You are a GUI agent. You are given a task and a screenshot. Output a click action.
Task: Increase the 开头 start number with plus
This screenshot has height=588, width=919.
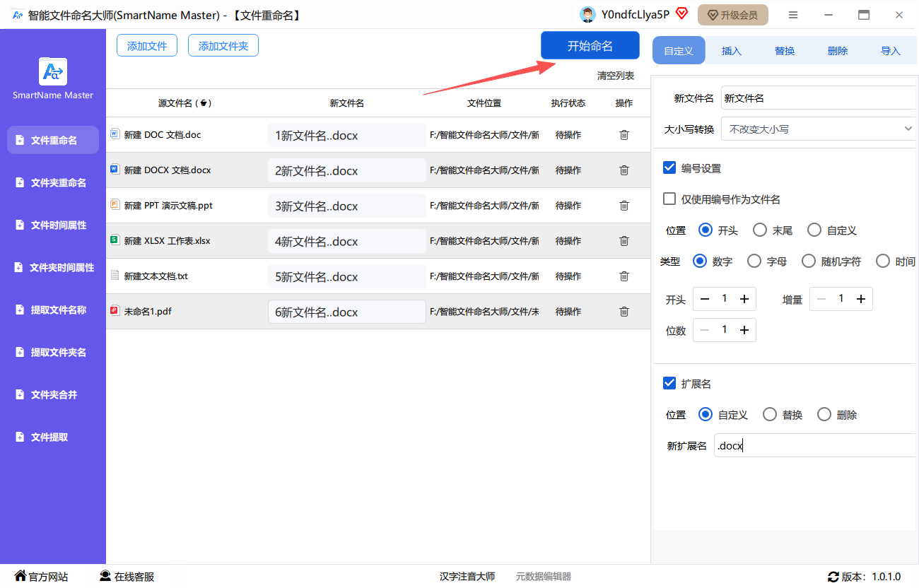pyautogui.click(x=744, y=300)
